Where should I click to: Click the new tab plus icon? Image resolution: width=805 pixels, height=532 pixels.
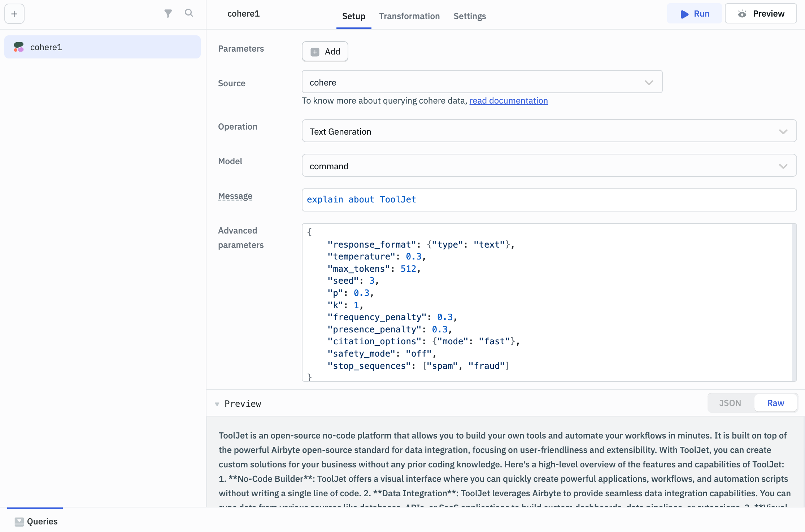pos(14,13)
